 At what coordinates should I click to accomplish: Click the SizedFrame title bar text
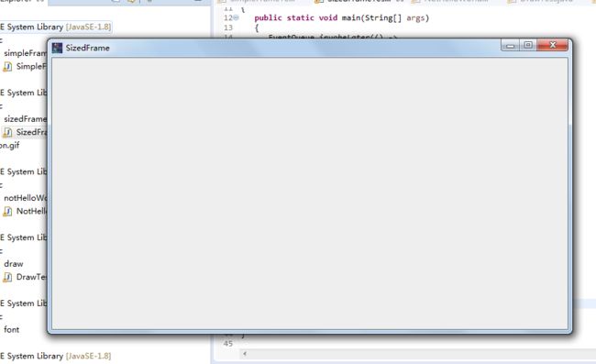click(x=87, y=48)
